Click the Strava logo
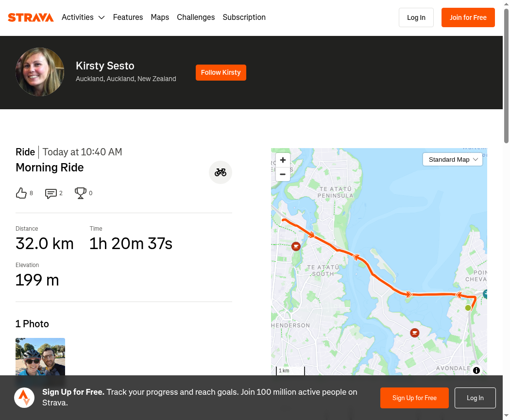 click(31, 17)
